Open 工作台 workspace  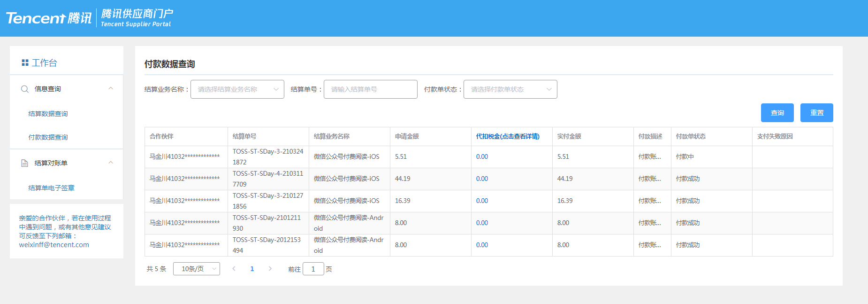(44, 62)
